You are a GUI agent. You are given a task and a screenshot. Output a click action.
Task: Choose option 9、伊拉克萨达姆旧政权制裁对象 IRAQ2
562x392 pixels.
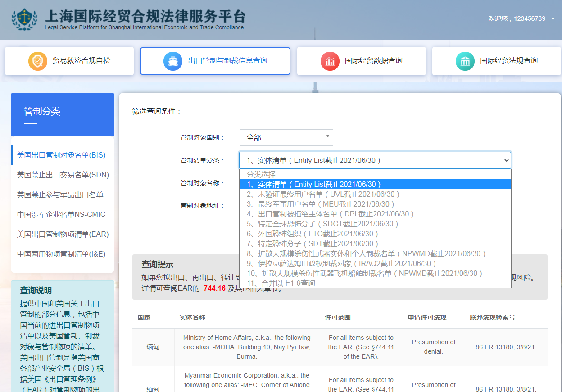[375, 263]
